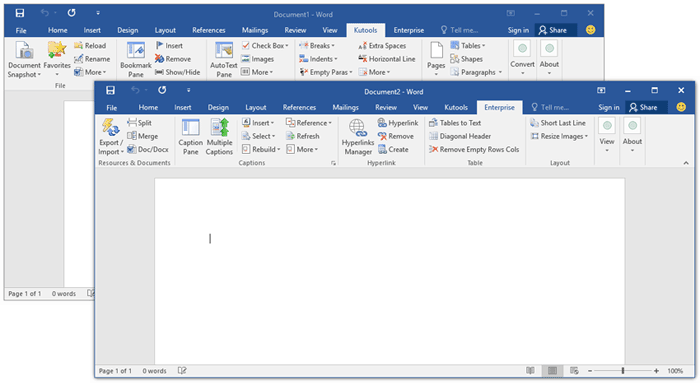Open Breaks dropdown in Document1 ribbon
Screen dimensions: 700x385
coord(317,46)
